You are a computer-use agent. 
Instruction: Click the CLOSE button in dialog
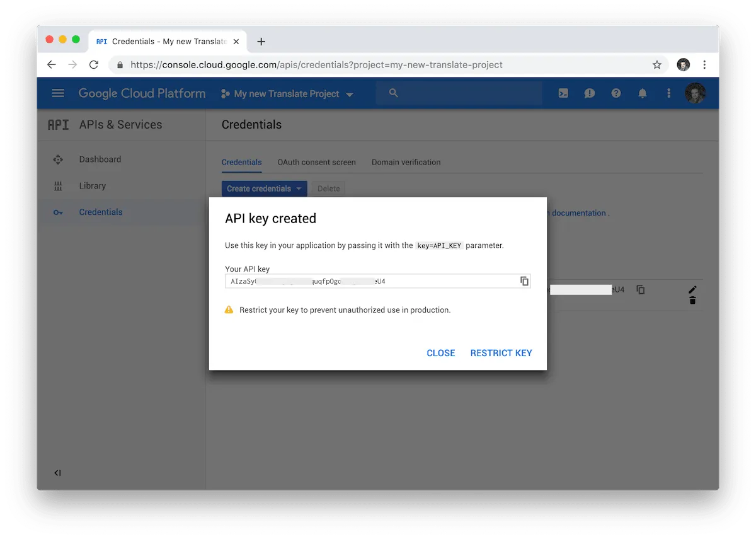441,353
